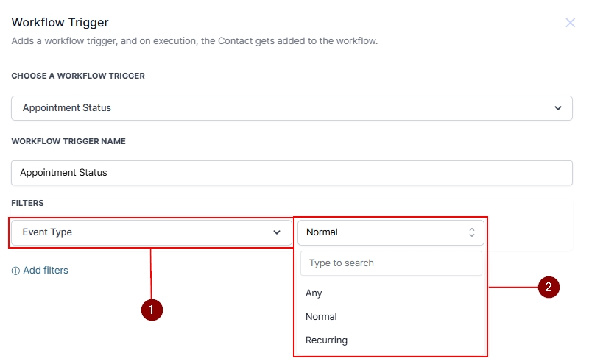Click the Add filters link

(x=45, y=271)
